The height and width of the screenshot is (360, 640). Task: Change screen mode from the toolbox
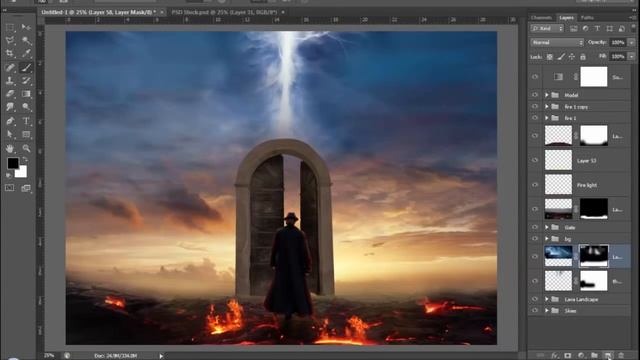coord(26,188)
